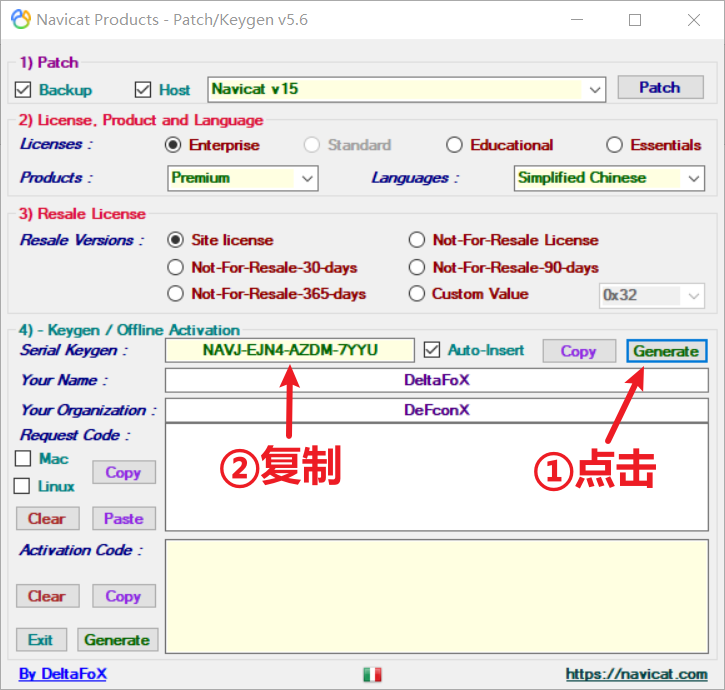
Task: Enable the Linux checkbox
Action: pos(22,486)
